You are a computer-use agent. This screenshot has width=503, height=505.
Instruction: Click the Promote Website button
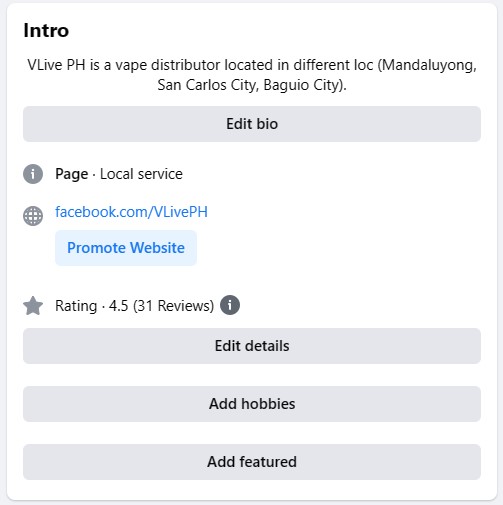[126, 248]
